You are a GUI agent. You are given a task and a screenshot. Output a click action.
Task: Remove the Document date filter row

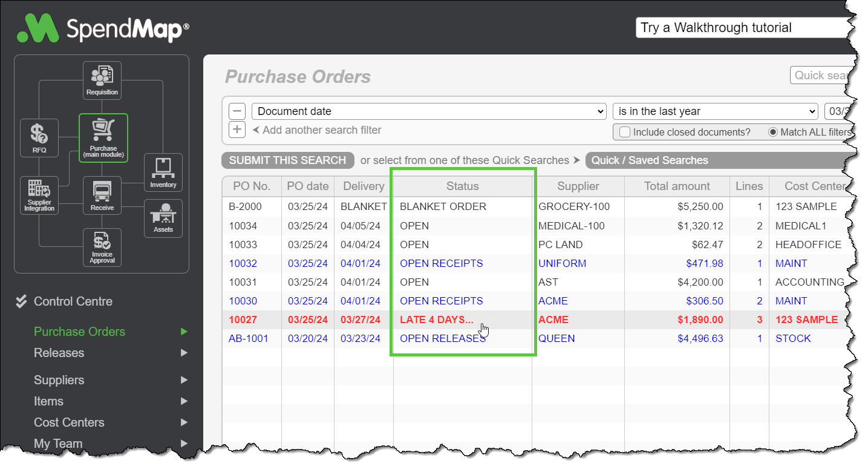237,111
